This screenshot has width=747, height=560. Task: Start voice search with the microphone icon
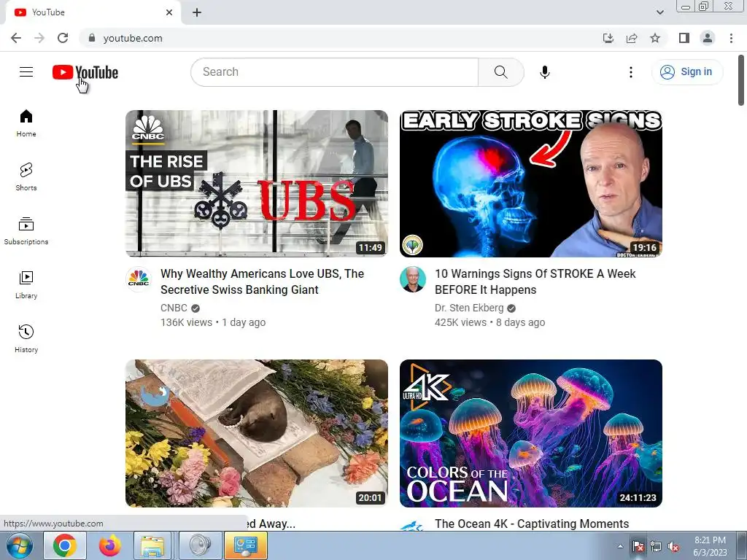[545, 72]
